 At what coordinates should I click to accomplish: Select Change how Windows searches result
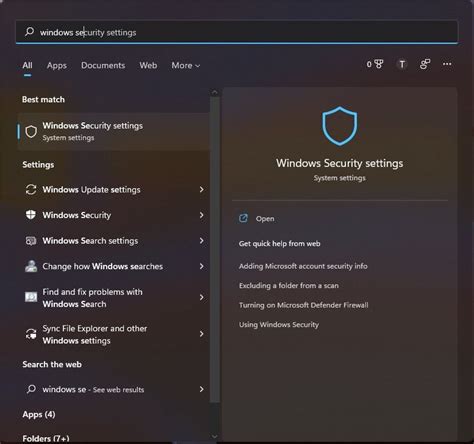(x=115, y=266)
